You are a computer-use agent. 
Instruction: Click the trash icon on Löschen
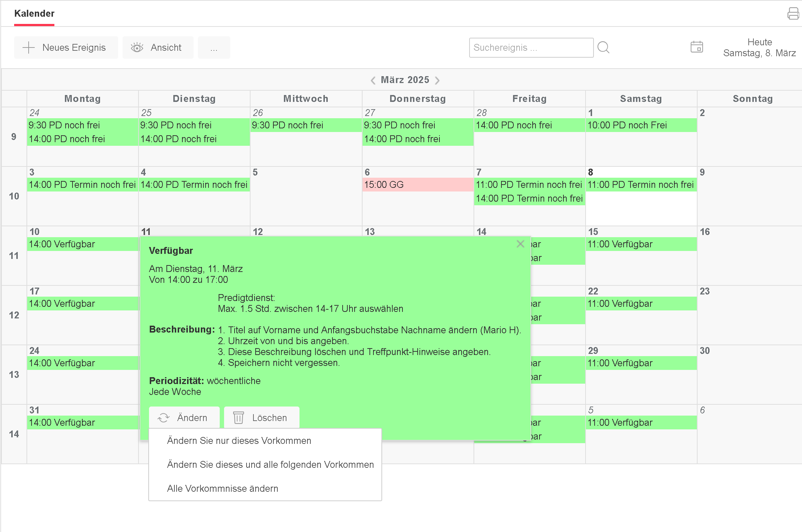coord(238,418)
